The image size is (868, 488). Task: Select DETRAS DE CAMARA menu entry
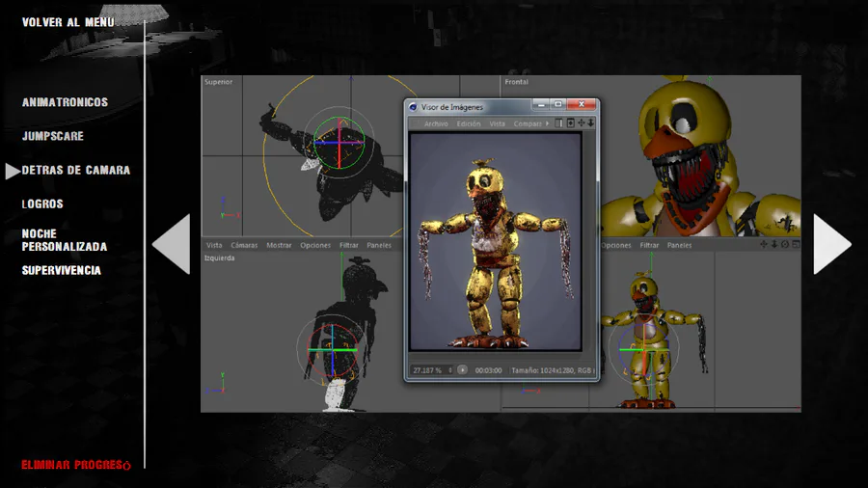pyautogui.click(x=76, y=170)
